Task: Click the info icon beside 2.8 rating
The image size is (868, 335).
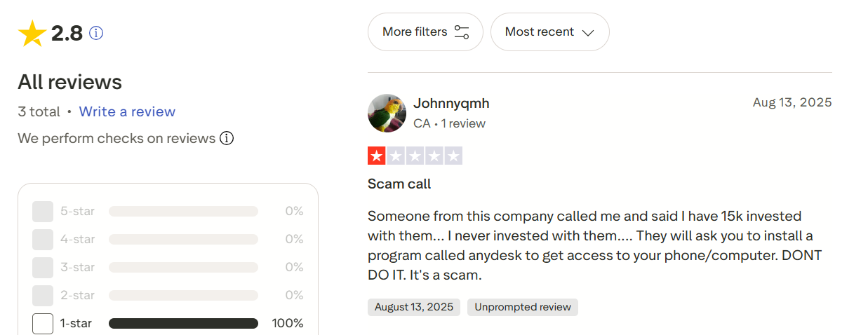Action: pyautogui.click(x=96, y=33)
